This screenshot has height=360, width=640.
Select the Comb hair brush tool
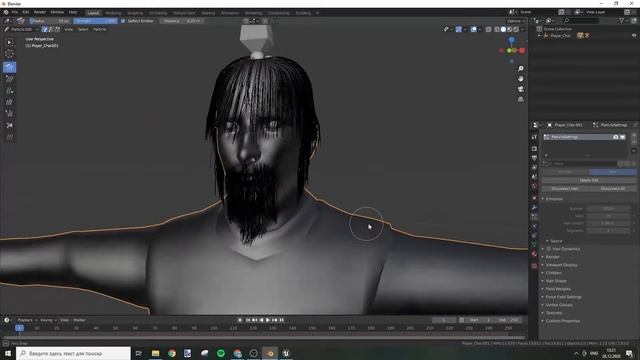9,67
